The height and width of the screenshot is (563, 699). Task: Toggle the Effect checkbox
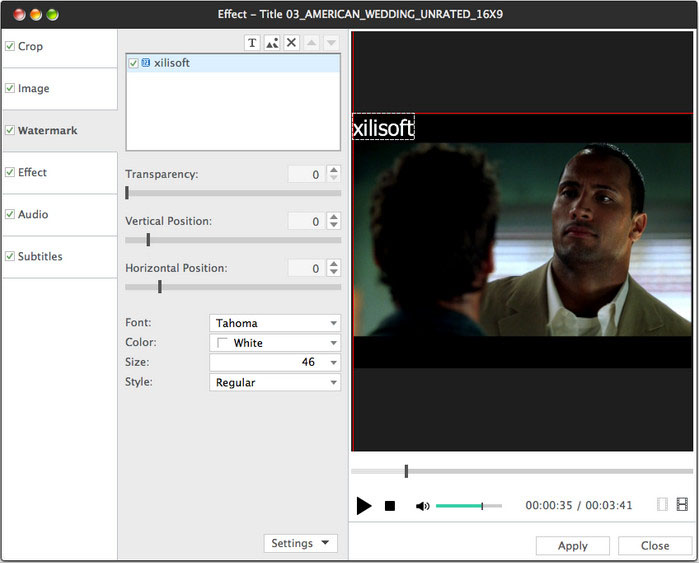click(x=10, y=172)
